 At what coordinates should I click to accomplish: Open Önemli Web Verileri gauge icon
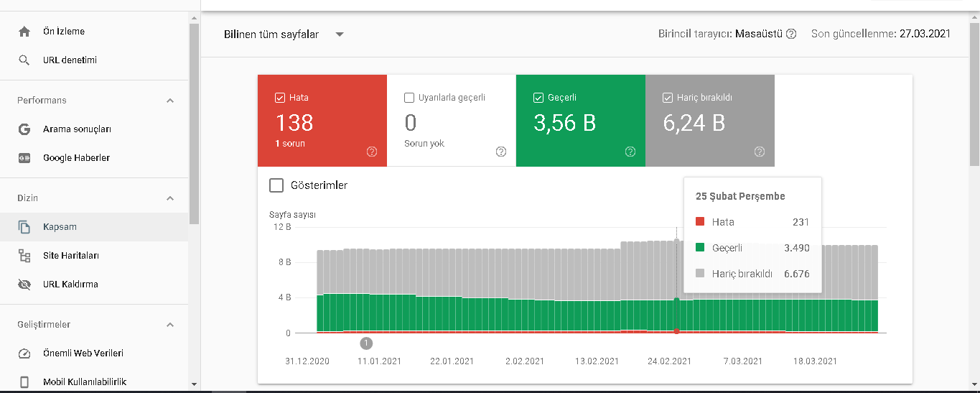pos(24,353)
